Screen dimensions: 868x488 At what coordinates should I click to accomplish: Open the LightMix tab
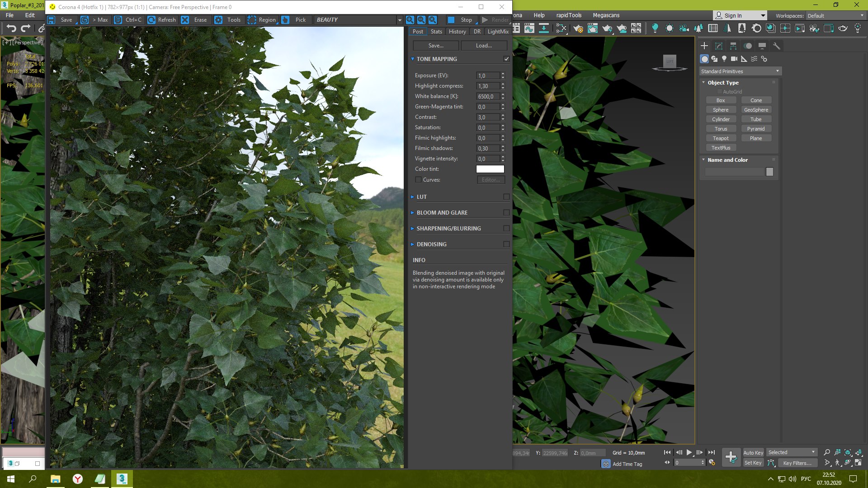498,32
